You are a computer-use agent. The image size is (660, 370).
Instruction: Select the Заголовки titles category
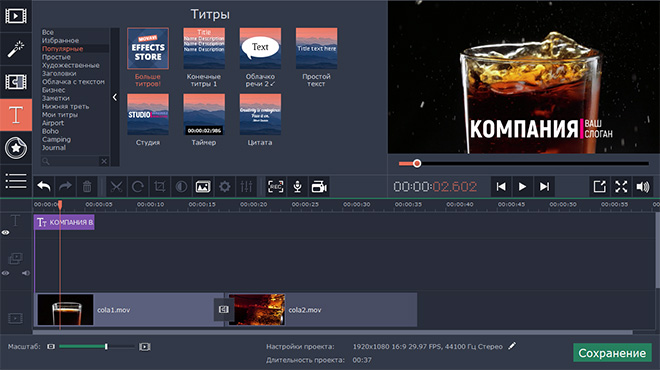[59, 73]
